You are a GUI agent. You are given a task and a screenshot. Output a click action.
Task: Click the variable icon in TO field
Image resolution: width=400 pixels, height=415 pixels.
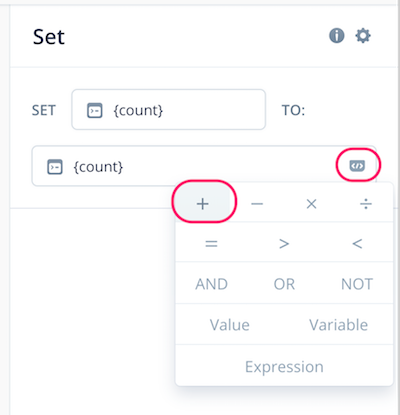pos(55,167)
